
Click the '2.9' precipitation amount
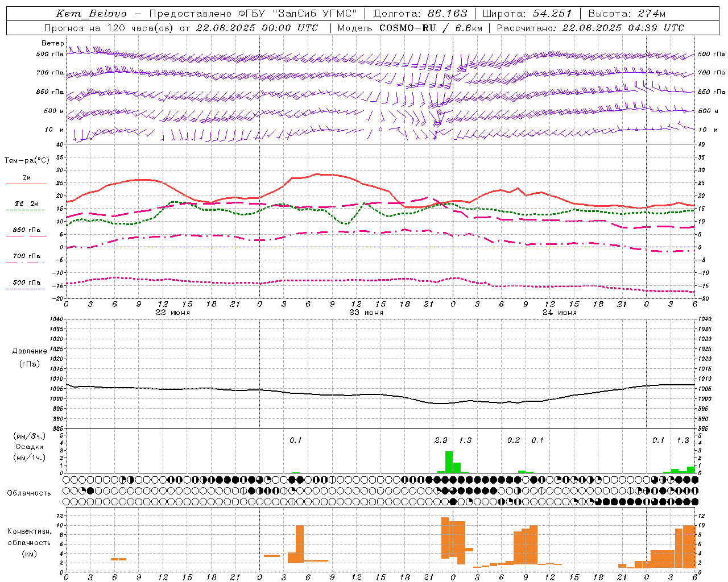[441, 440]
